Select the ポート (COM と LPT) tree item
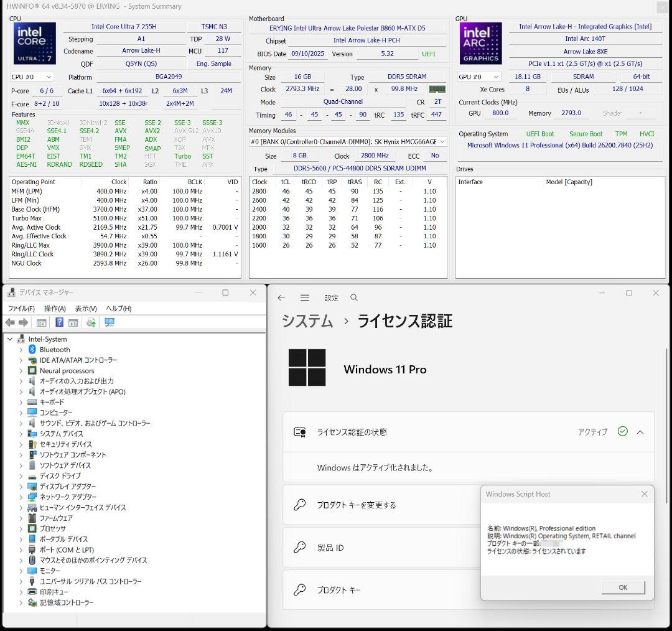This screenshot has width=672, height=631. [x=67, y=549]
